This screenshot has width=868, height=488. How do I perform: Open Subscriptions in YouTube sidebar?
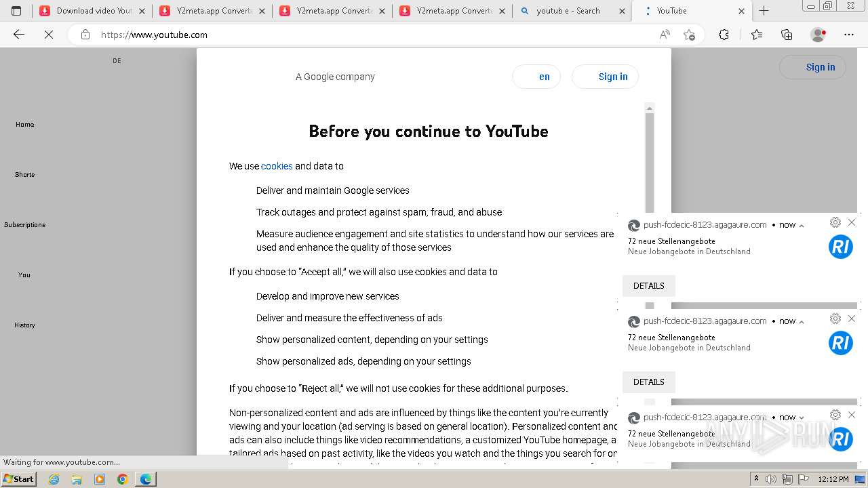24,225
